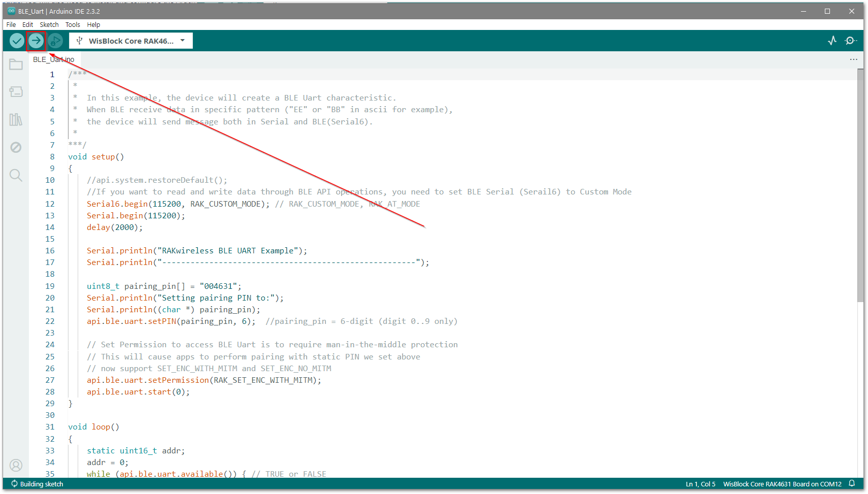868x494 pixels.
Task: Click the 'addr = 0;' line
Action: (x=108, y=463)
